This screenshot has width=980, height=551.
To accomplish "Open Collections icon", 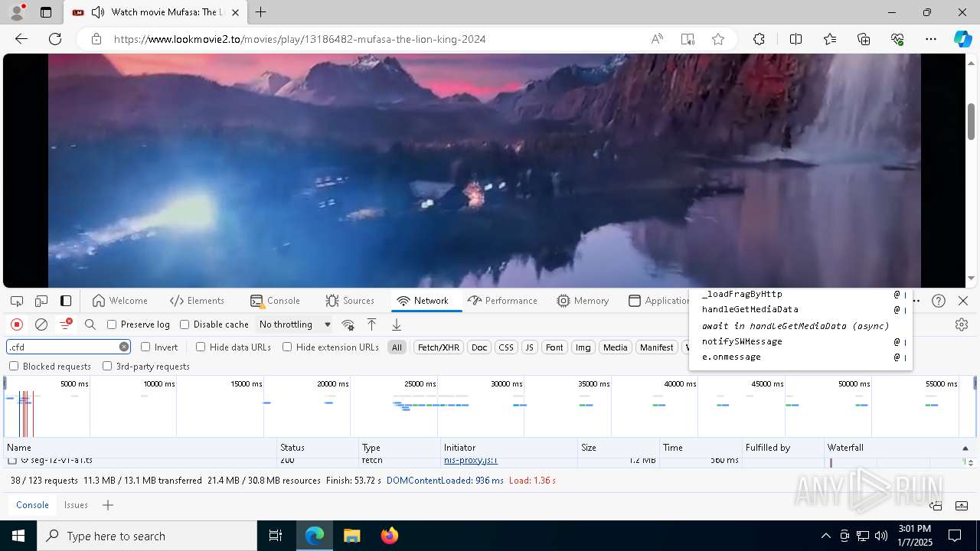I will tap(864, 39).
